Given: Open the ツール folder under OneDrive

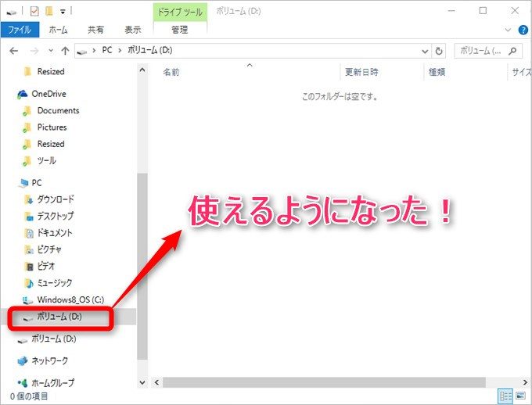Looking at the screenshot, I should (46, 160).
